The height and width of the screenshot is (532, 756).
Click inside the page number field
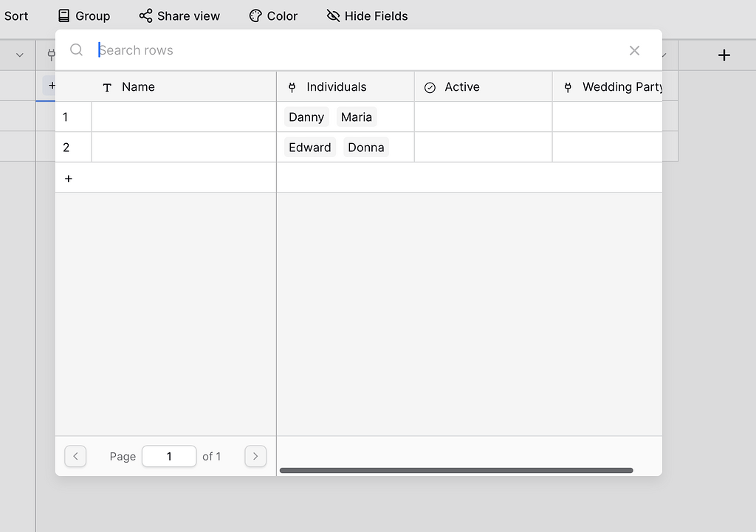169,456
